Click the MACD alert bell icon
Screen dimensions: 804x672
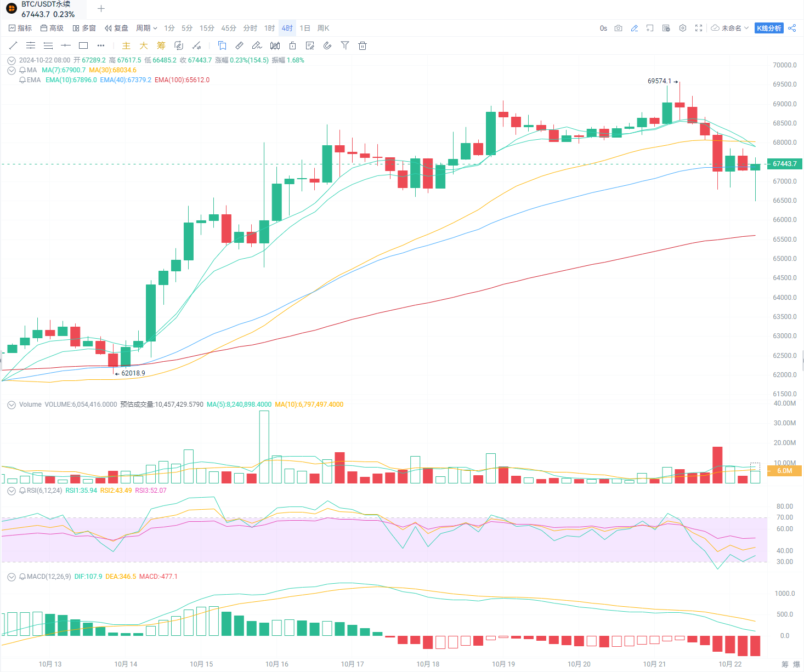22,577
